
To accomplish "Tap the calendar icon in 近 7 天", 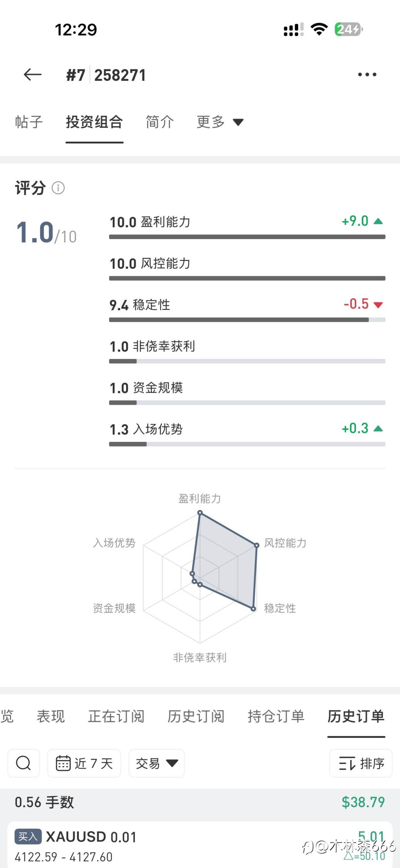I will 63,763.
